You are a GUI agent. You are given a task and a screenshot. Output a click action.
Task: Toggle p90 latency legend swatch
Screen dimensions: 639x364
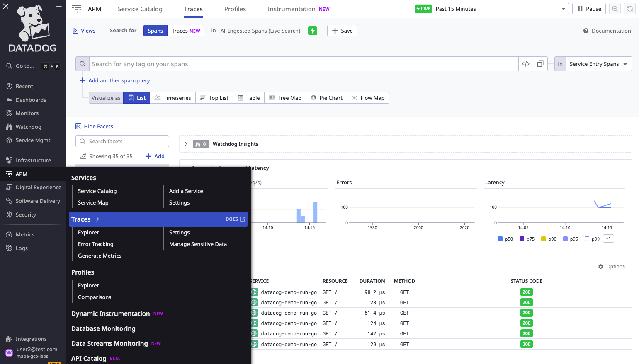coord(544,239)
